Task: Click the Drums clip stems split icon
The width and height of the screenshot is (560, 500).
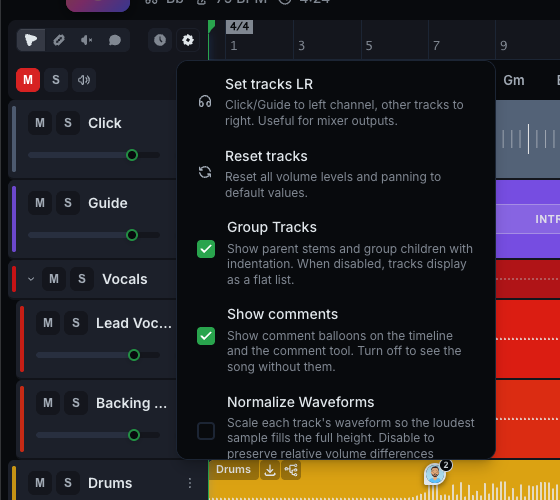Action: [291, 470]
